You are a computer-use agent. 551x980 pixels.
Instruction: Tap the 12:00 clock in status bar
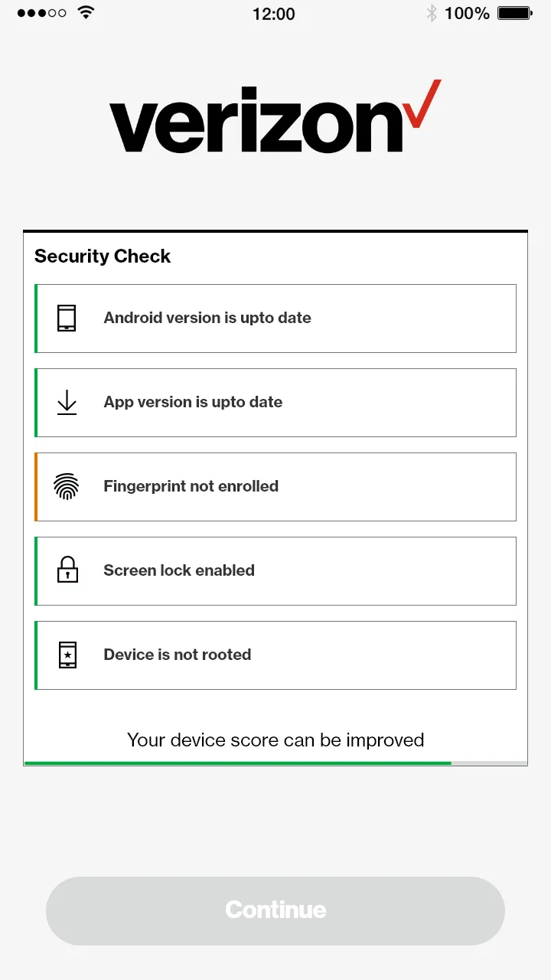(273, 13)
